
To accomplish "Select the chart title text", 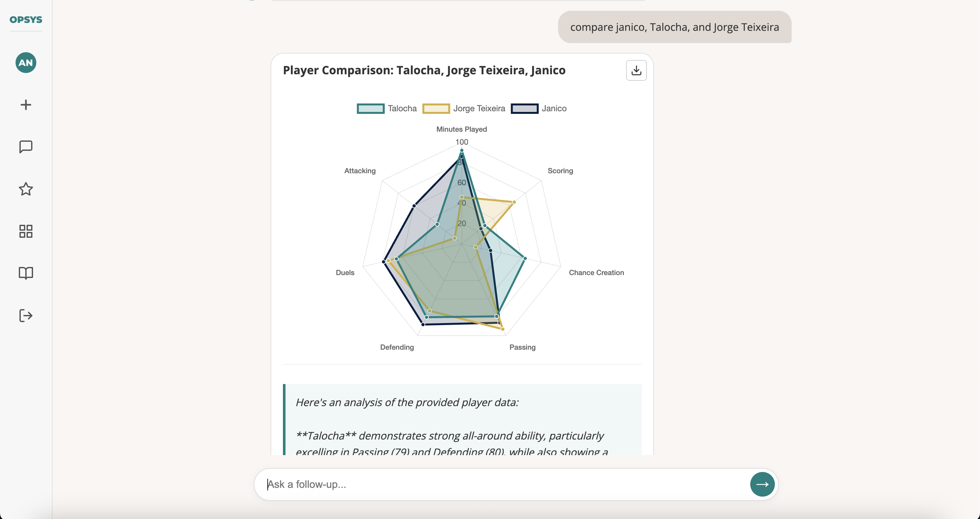I will coord(424,70).
